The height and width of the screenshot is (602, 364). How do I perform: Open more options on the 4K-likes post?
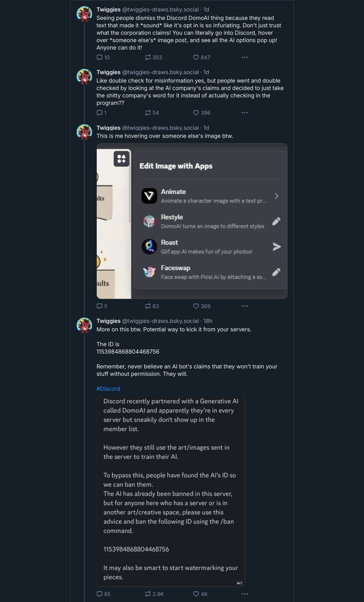pyautogui.click(x=245, y=594)
